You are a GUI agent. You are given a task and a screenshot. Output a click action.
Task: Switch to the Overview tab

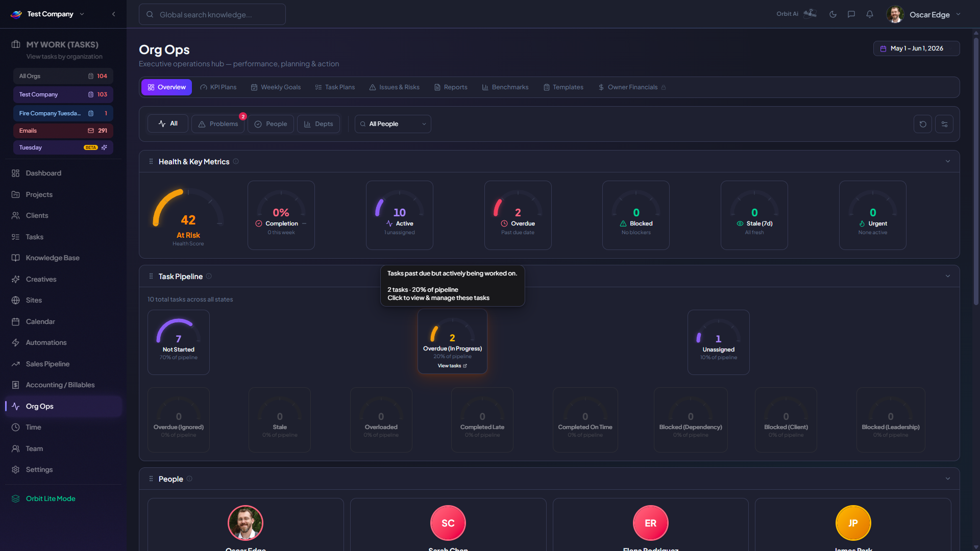(x=166, y=87)
